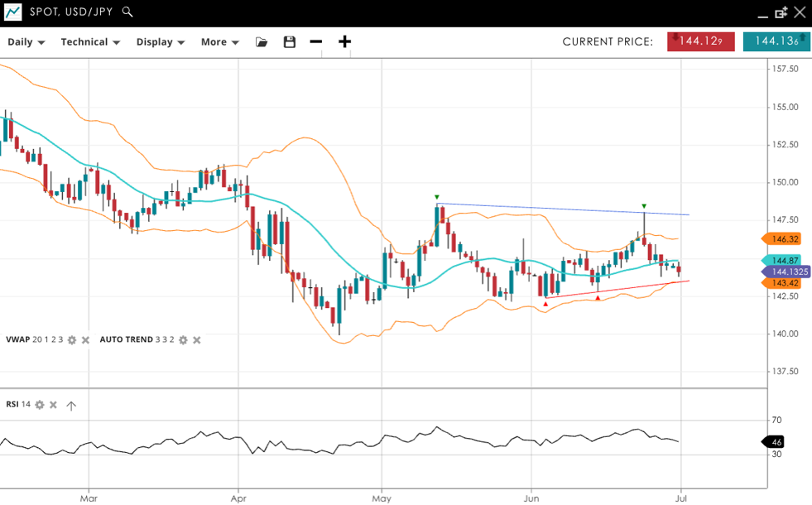Open RSI indicator settings gear
812x505 pixels.
pyautogui.click(x=39, y=405)
